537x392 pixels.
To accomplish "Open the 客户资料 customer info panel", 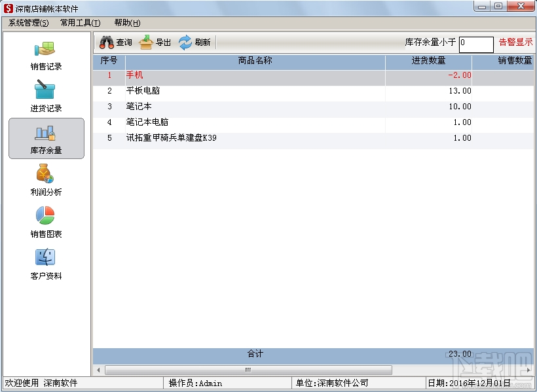I will point(46,264).
